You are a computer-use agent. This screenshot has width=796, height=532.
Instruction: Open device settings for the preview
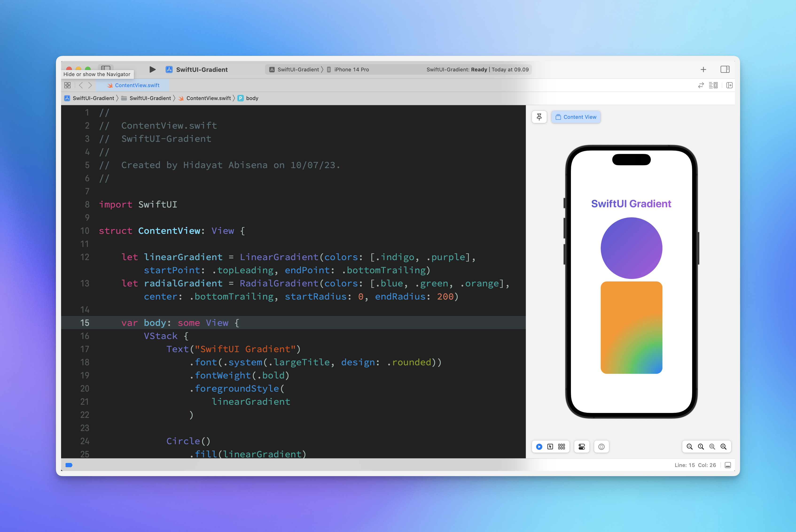581,447
